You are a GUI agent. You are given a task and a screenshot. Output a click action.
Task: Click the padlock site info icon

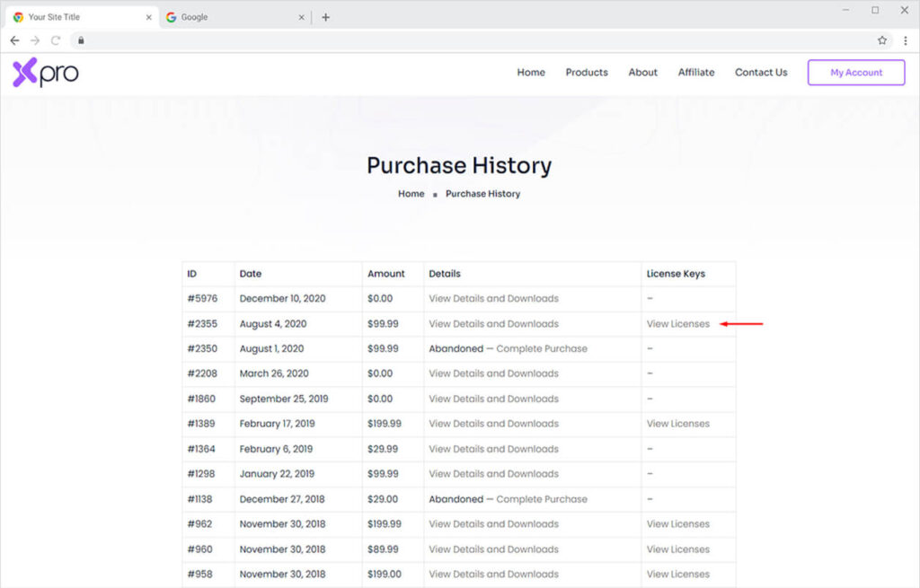(x=81, y=40)
